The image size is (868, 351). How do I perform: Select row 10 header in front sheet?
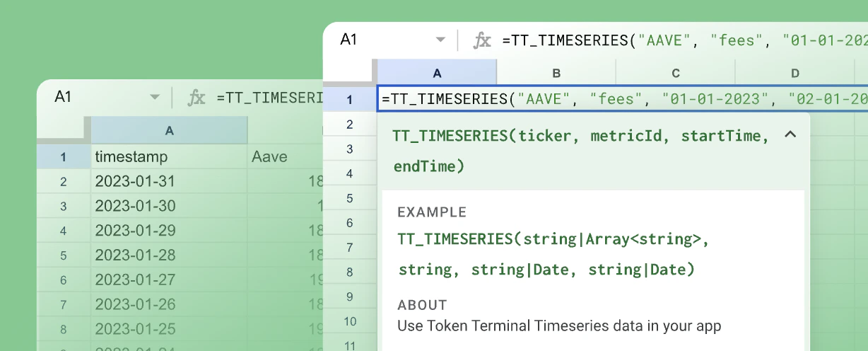(x=349, y=321)
